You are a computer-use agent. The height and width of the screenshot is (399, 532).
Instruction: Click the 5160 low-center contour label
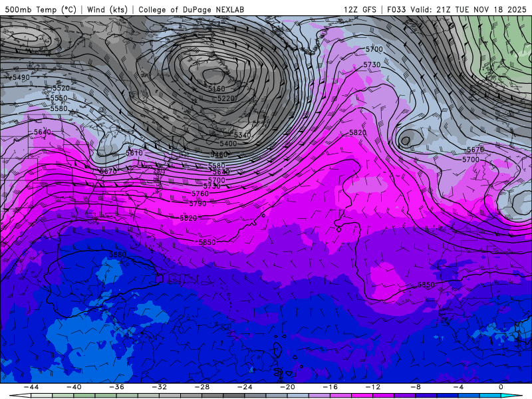tap(217, 89)
